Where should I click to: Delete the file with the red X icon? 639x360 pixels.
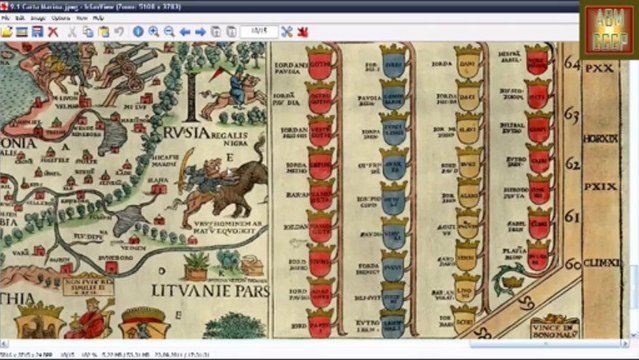[53, 32]
